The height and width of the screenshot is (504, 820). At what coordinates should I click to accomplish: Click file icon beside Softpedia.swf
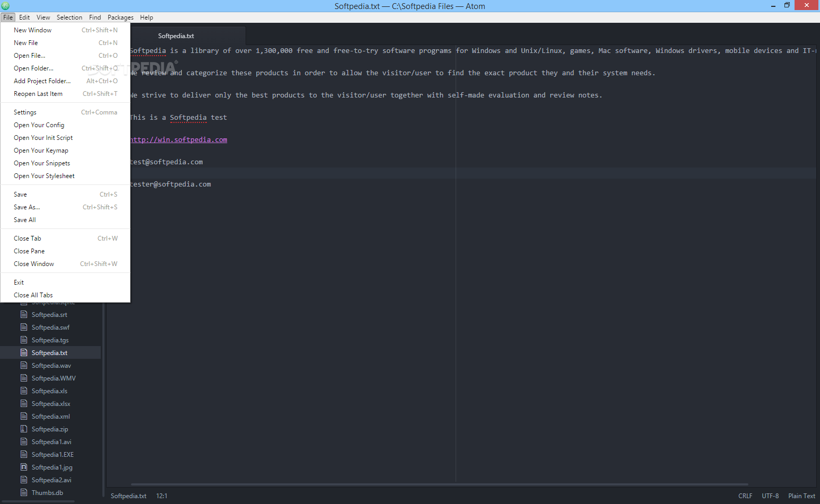(x=24, y=327)
